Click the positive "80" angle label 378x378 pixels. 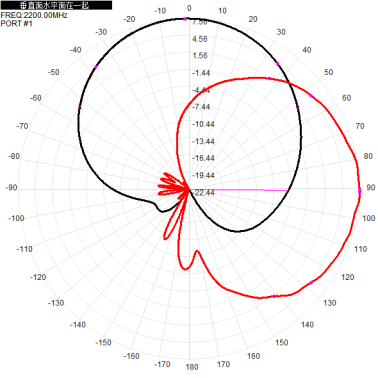coord(368,156)
